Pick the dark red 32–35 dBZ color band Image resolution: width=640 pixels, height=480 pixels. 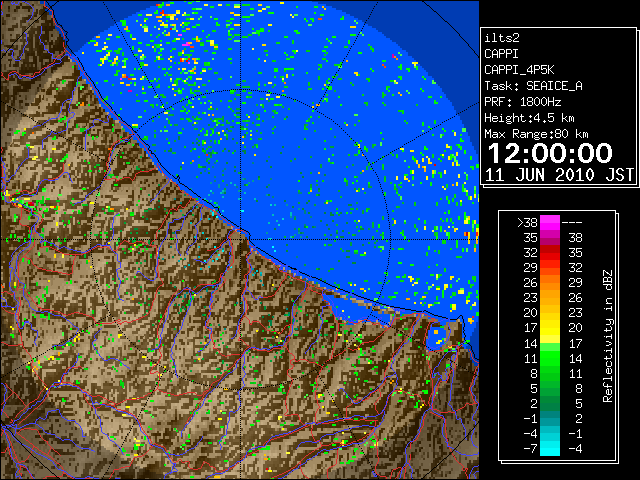550,253
